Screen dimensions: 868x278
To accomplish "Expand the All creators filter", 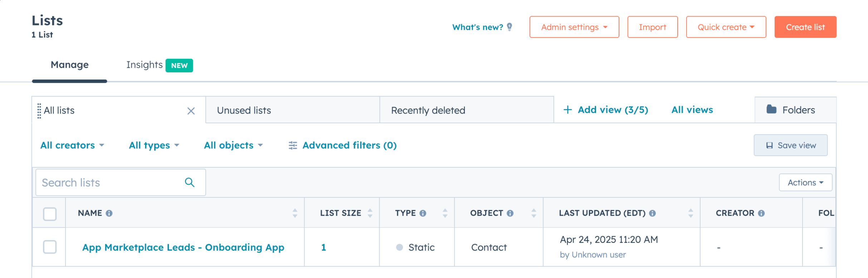I will [x=72, y=145].
